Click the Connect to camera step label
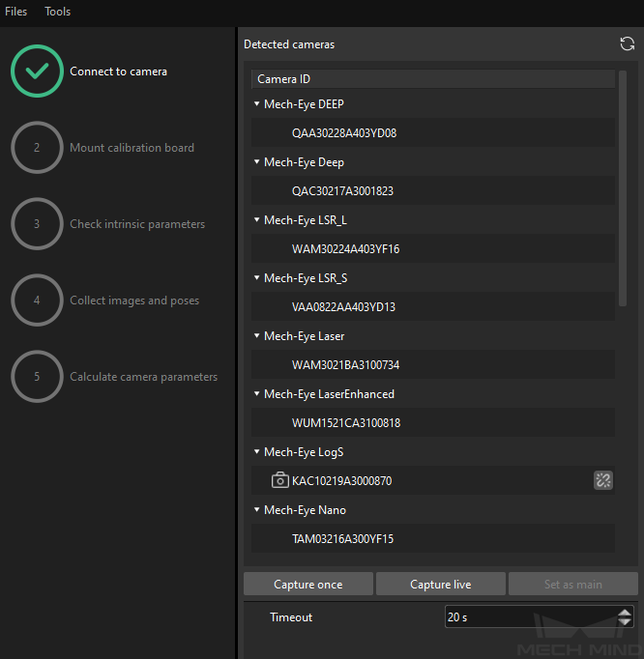The image size is (644, 659). tap(118, 72)
